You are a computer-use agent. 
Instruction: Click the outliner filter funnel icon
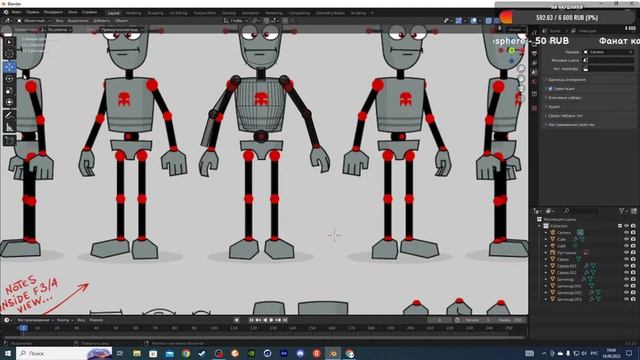[x=621, y=211]
